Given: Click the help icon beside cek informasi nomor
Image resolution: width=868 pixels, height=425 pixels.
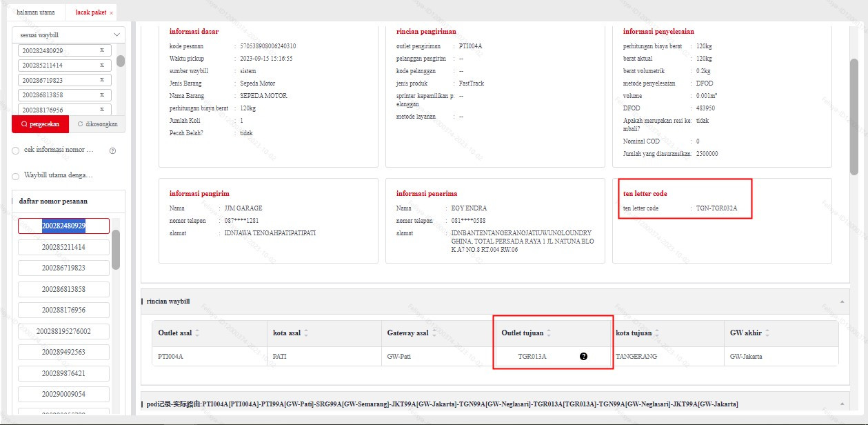Looking at the screenshot, I should click(x=112, y=150).
